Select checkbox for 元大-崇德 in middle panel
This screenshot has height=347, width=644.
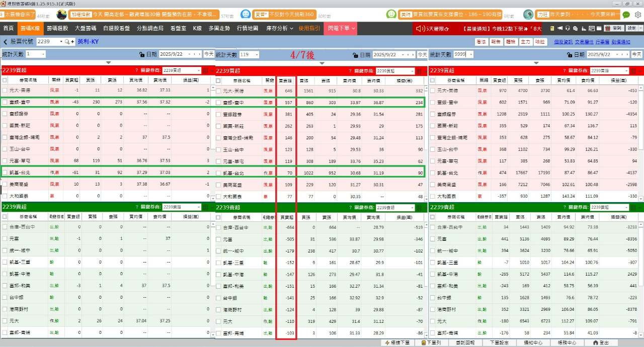(218, 91)
